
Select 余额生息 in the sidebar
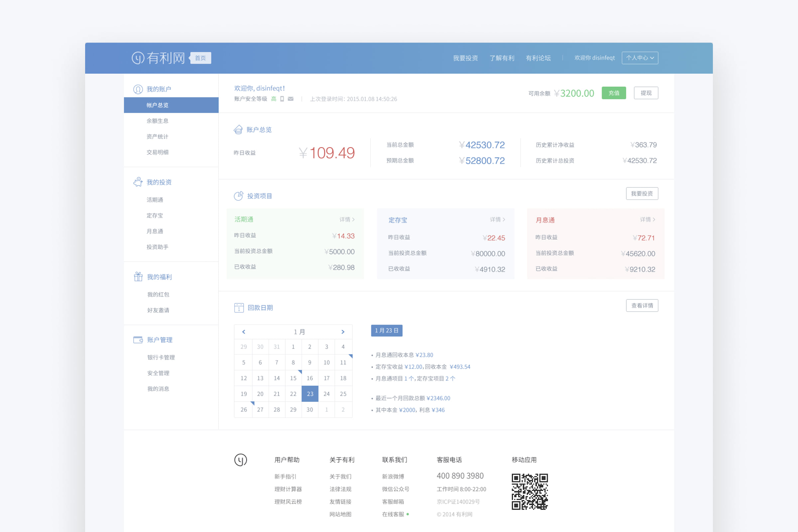[x=157, y=121]
